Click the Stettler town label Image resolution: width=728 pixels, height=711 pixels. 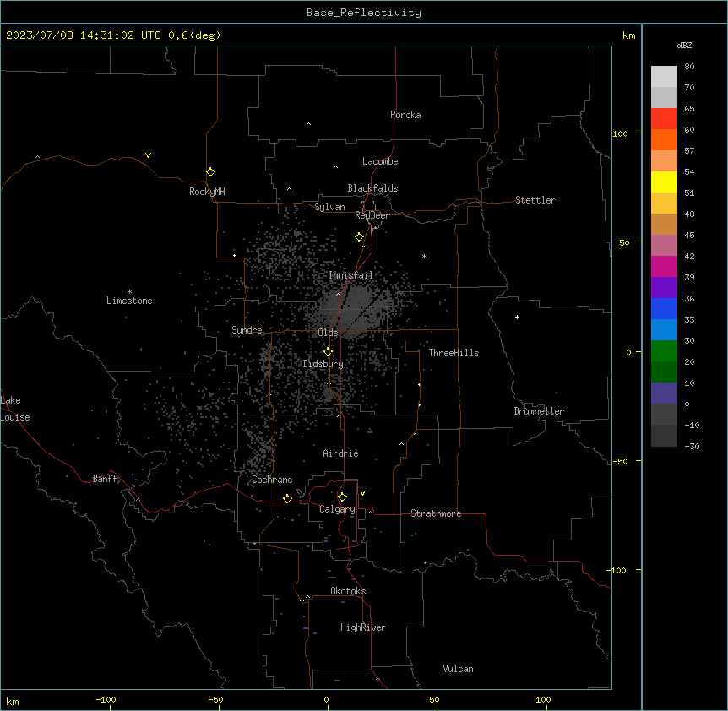[535, 200]
